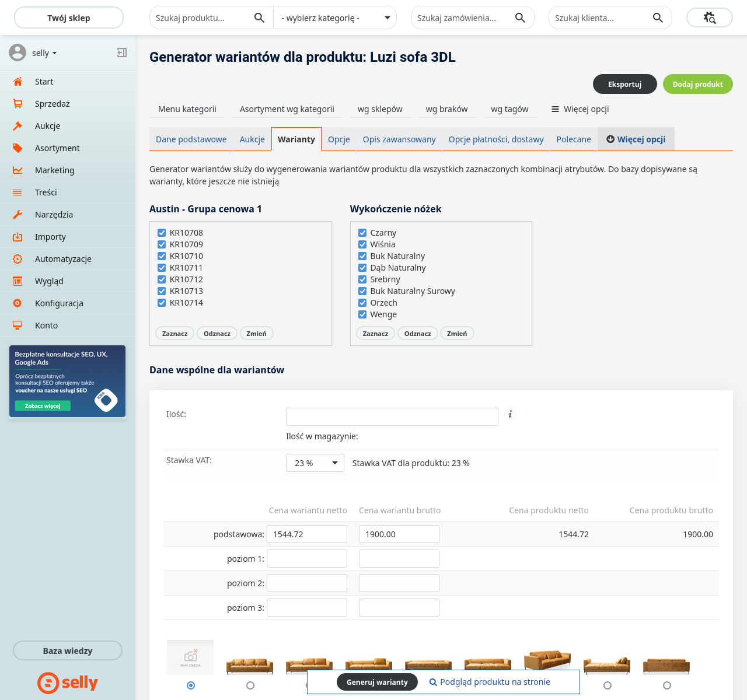Switch to the Dane podstawowe tab
Viewport: 747px width, 700px height.
(x=191, y=139)
